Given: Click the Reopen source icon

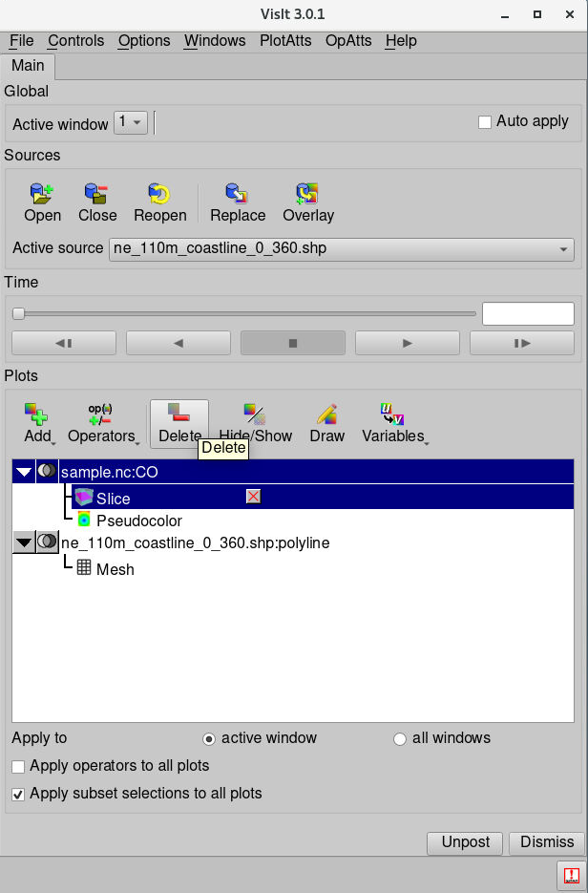Looking at the screenshot, I should (x=159, y=195).
